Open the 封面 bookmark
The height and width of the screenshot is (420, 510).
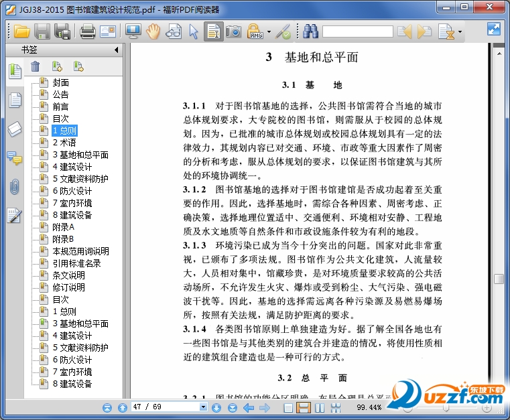pyautogui.click(x=61, y=82)
